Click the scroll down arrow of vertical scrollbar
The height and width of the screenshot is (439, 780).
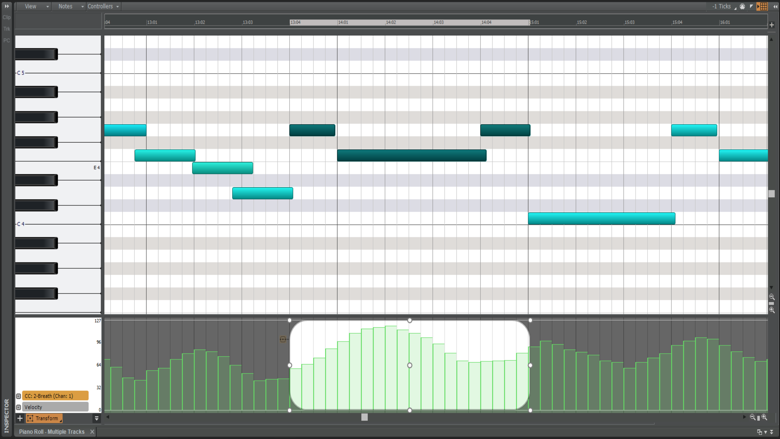pos(772,287)
